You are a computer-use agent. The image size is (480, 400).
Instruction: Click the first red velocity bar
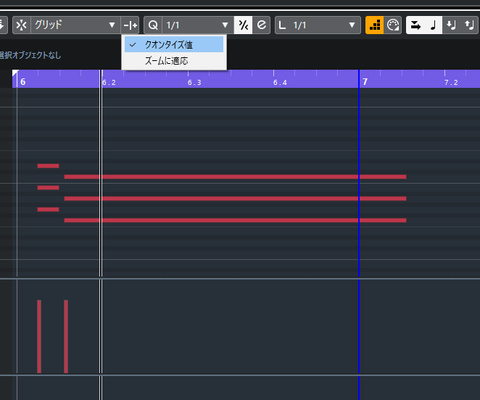tap(39, 336)
